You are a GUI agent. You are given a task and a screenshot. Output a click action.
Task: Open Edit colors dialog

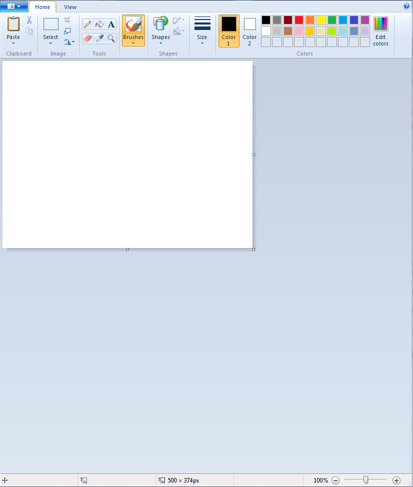tap(381, 31)
